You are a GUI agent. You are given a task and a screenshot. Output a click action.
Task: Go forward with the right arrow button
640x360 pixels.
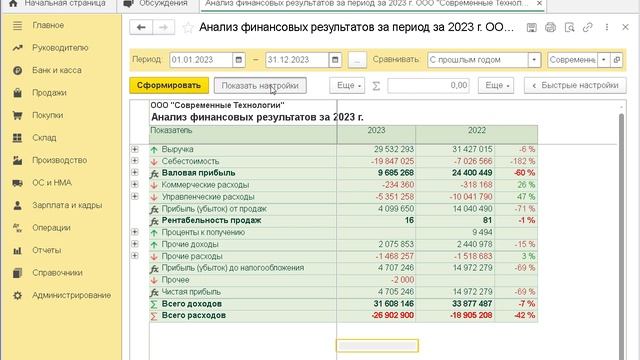(x=164, y=27)
